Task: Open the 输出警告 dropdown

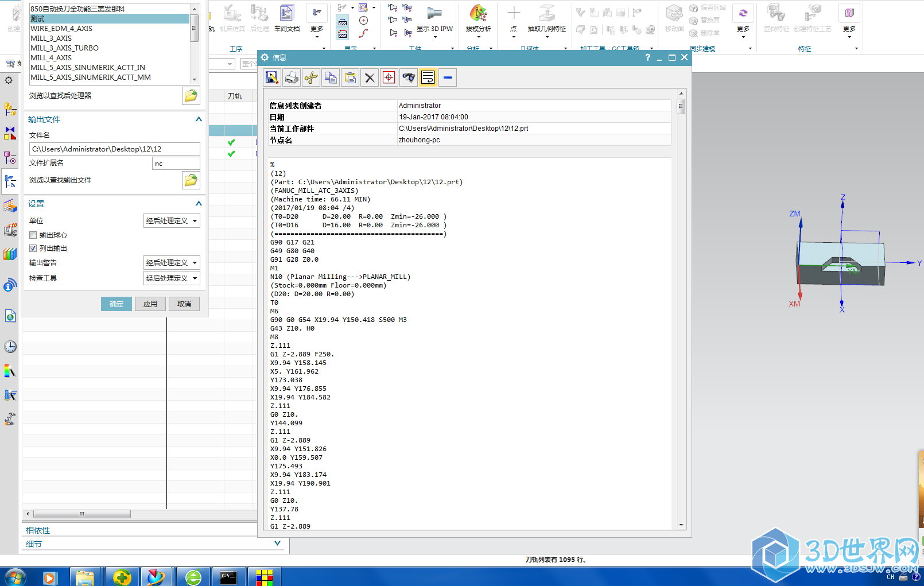Action: pyautogui.click(x=172, y=262)
